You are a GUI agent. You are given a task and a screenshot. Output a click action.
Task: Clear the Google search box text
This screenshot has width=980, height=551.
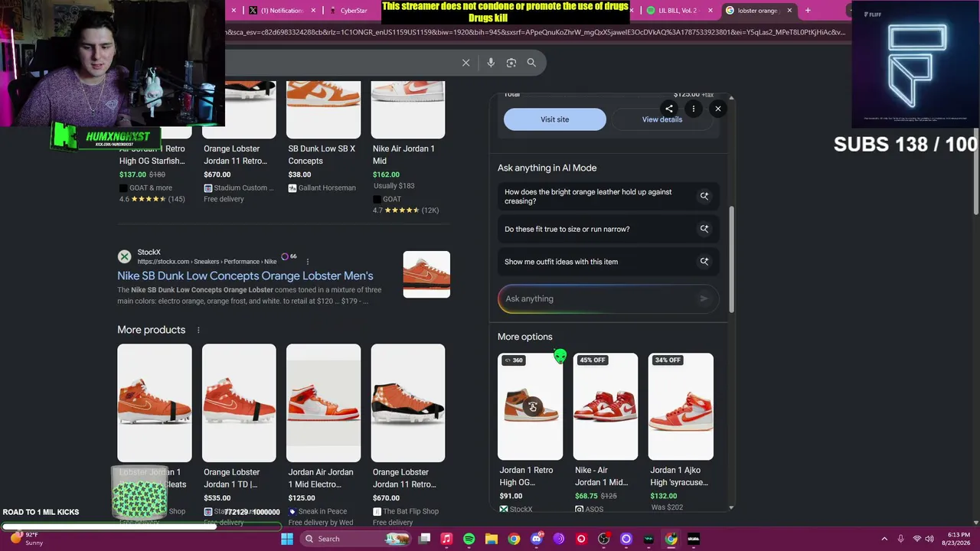465,63
